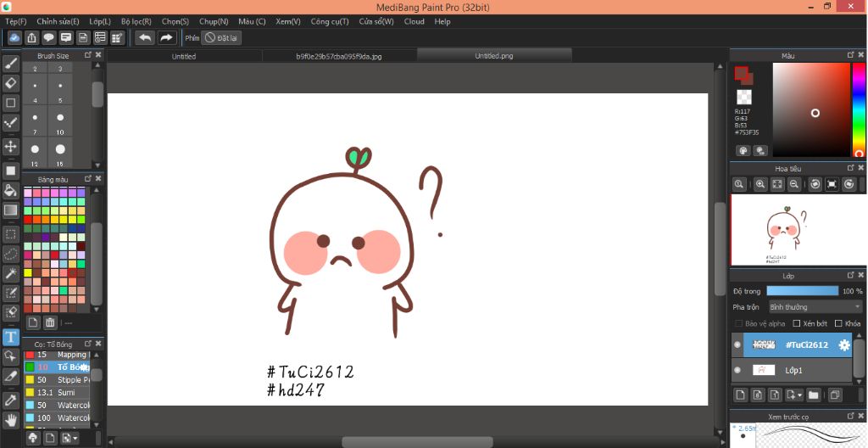Screen dimensions: 868x448
Task: Click the navigator preview thumbnail
Action: point(797,230)
